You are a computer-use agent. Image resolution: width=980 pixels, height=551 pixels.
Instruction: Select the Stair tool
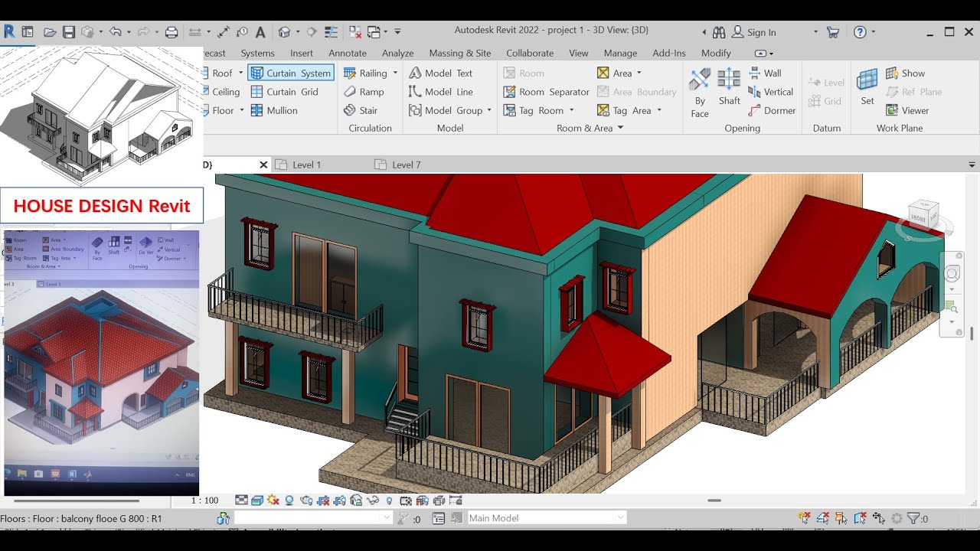[x=361, y=110]
